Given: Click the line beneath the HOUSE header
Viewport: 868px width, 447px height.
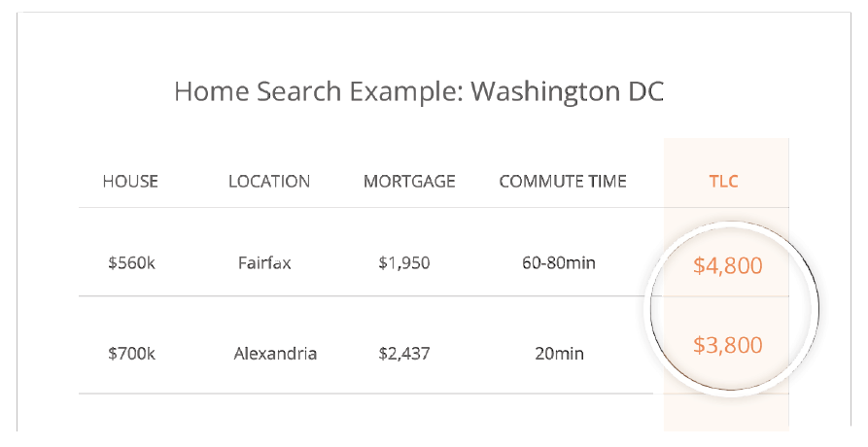Looking at the screenshot, I should point(131,207).
